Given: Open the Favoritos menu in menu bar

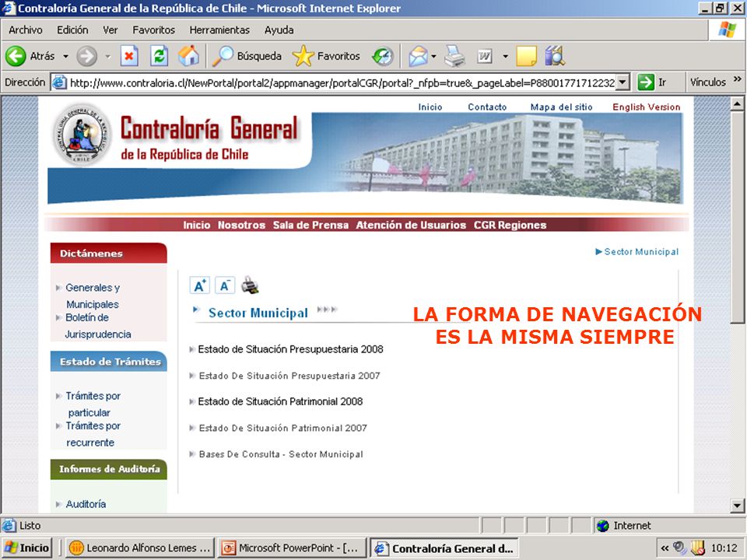Looking at the screenshot, I should [153, 30].
